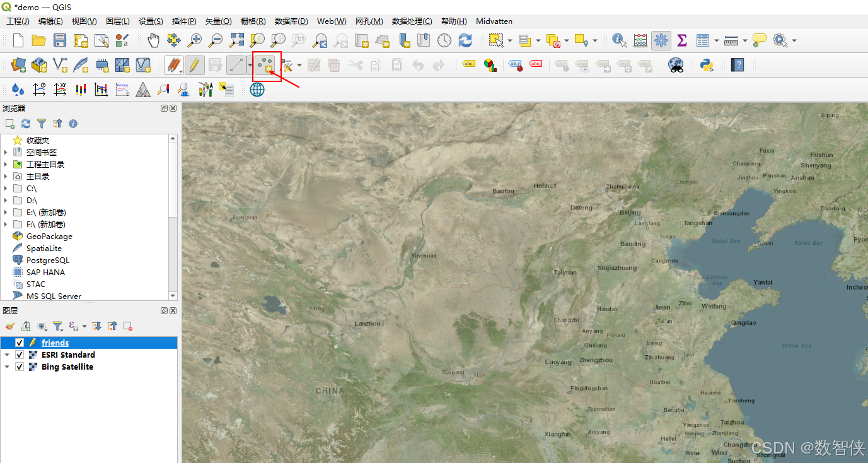The width and height of the screenshot is (868, 463).
Task: Click the new GeoPackage layer icon
Action: tap(39, 65)
